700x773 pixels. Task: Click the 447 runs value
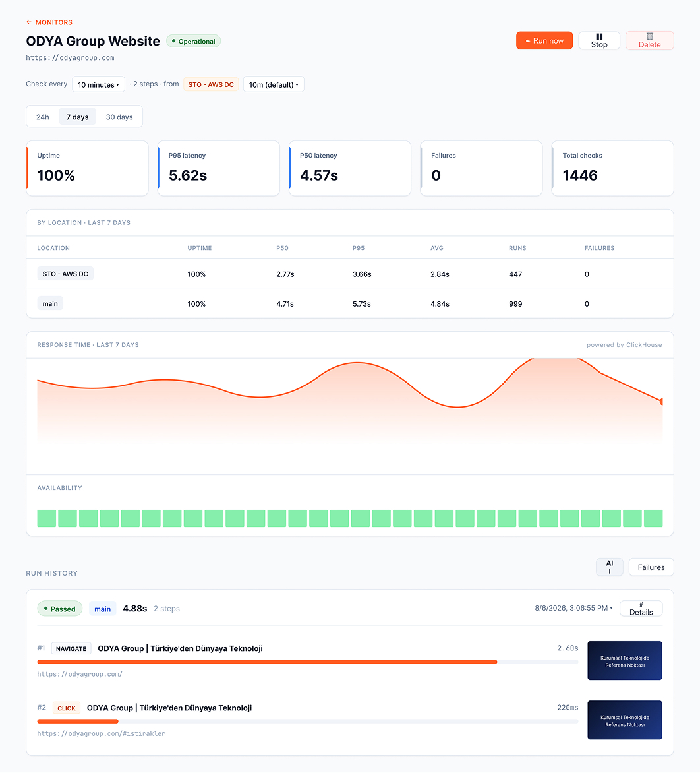(515, 274)
